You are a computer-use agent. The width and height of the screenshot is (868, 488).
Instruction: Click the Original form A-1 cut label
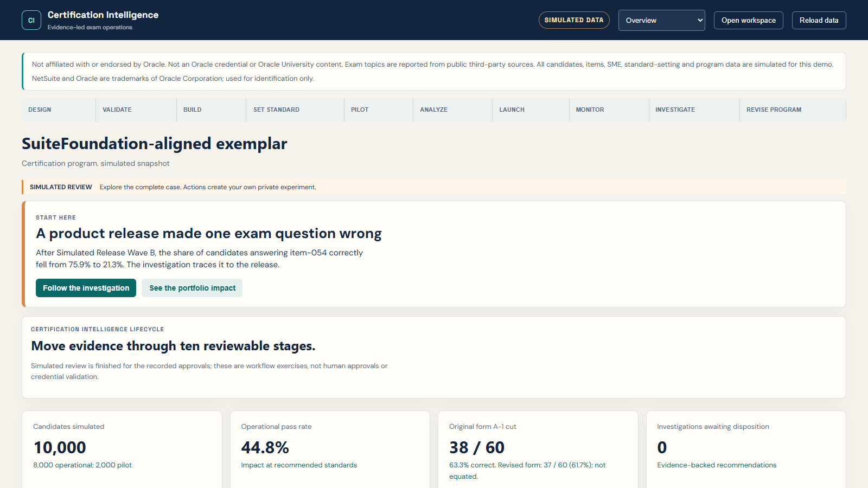[x=483, y=427]
